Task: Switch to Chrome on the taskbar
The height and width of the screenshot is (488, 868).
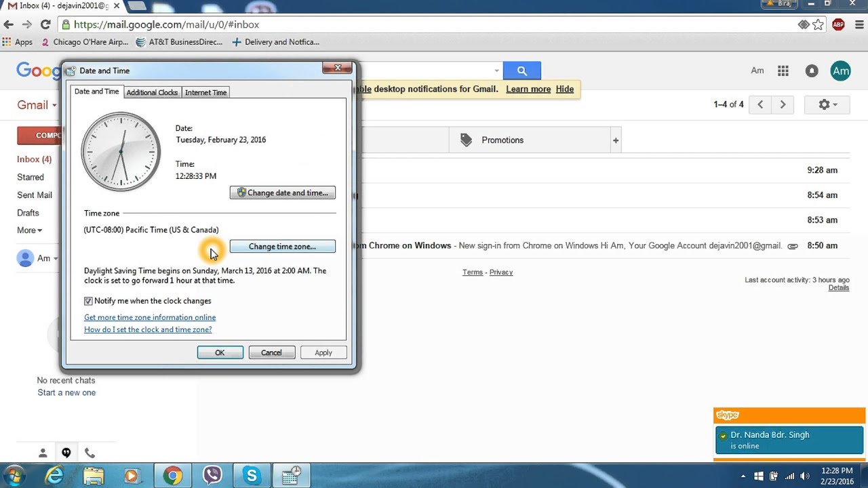Action: pos(172,476)
